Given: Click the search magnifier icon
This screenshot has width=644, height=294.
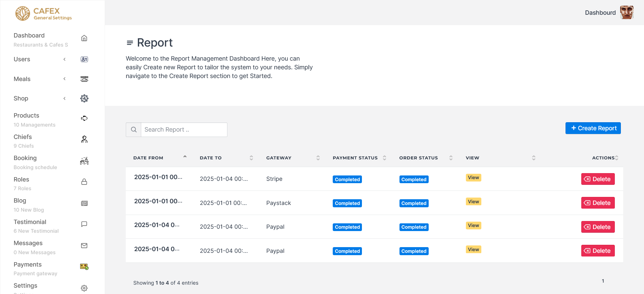Looking at the screenshot, I should click(133, 130).
